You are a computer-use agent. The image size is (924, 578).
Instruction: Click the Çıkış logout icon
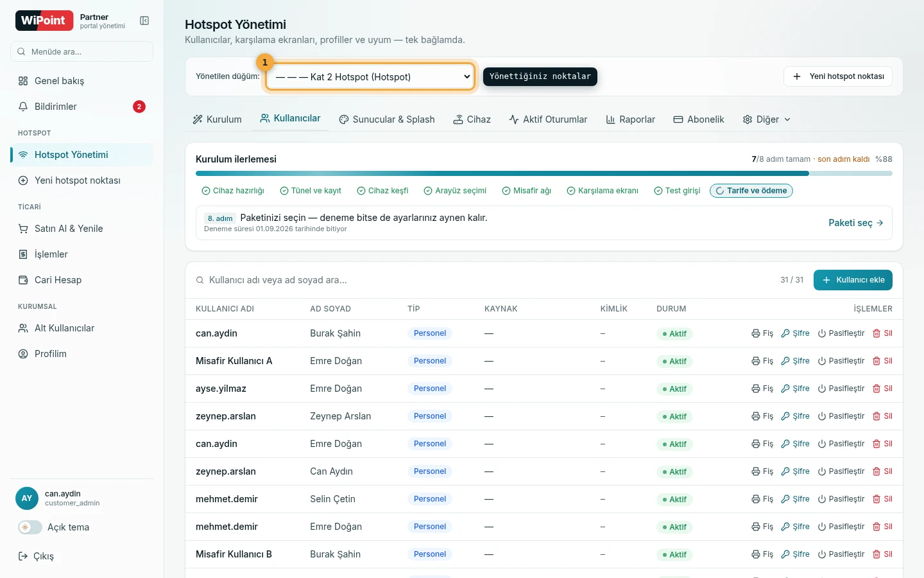point(23,556)
